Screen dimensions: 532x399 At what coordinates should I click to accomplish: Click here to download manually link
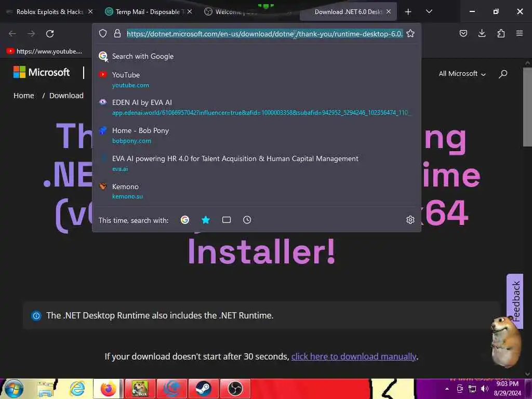(x=353, y=356)
